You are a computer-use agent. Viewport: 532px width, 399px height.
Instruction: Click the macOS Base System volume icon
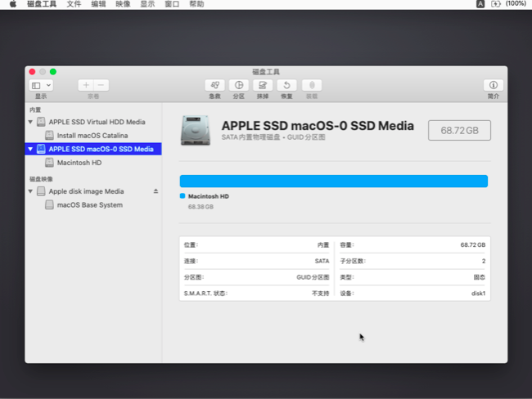50,204
